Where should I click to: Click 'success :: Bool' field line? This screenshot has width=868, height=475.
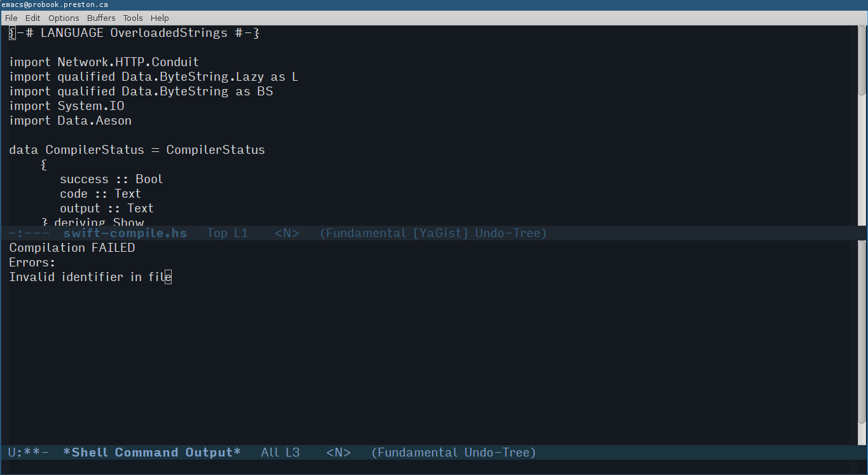(x=111, y=179)
